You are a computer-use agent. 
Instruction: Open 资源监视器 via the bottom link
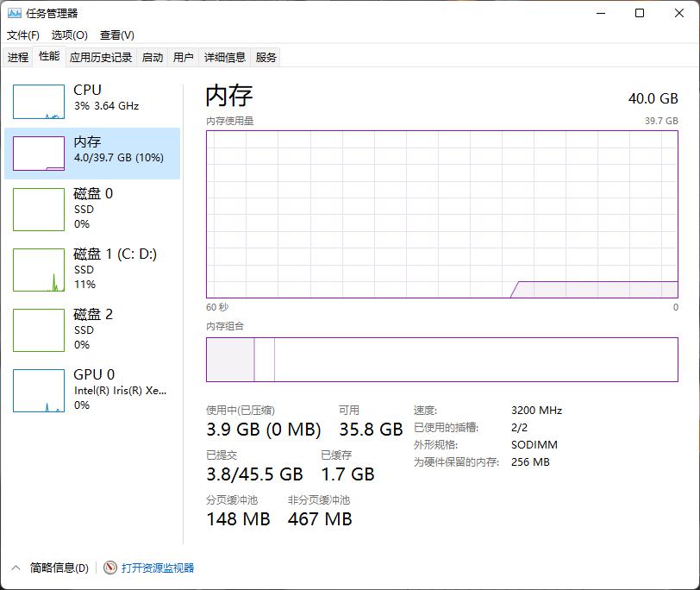point(156,568)
